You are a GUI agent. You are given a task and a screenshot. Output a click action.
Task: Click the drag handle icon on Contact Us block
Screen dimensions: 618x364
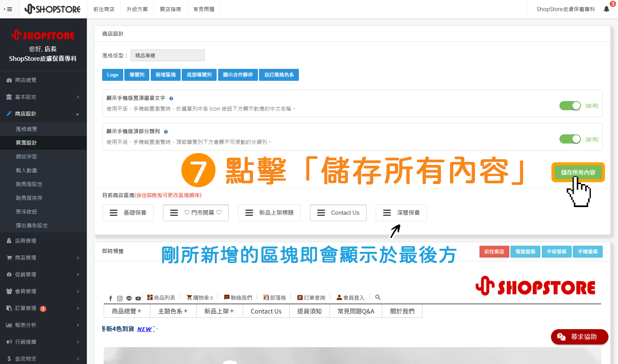point(321,213)
